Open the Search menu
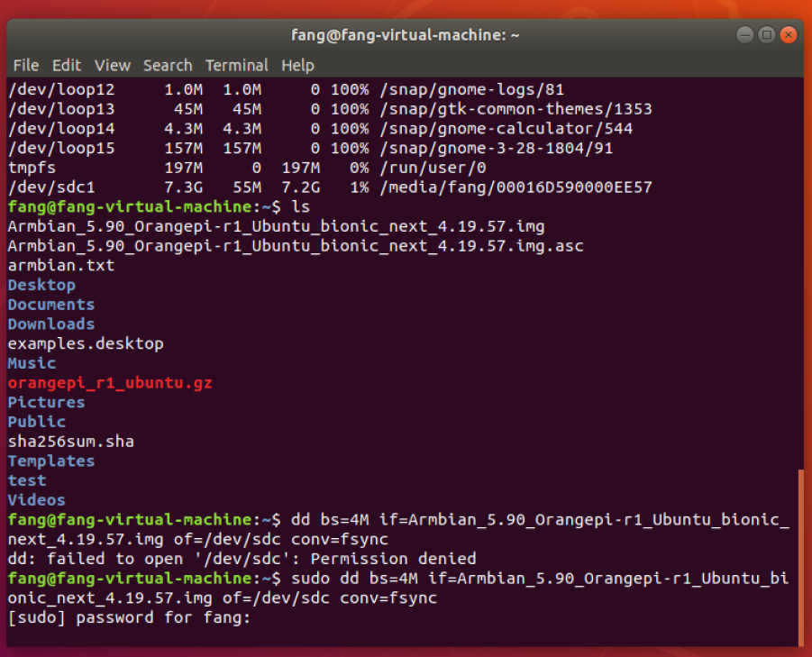Screen dimensions: 812x657 click(168, 65)
